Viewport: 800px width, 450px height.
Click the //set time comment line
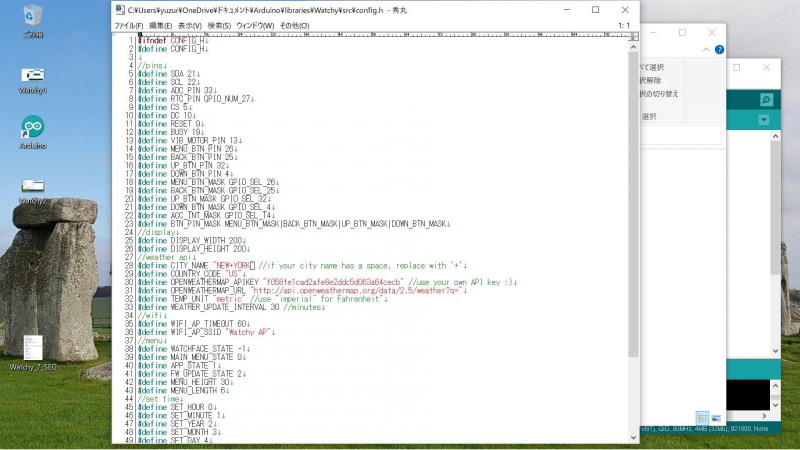pos(160,399)
